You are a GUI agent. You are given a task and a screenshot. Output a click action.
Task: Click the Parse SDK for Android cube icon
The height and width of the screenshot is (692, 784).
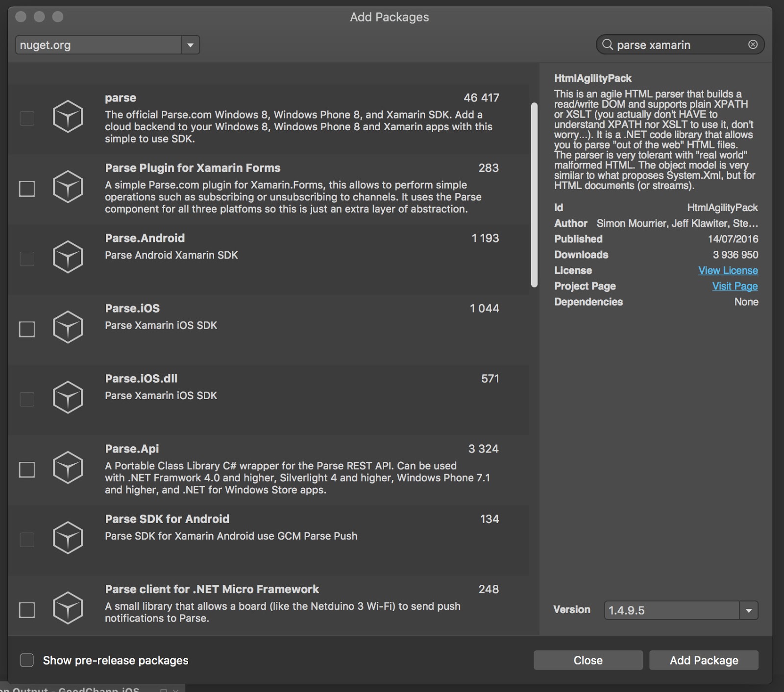(68, 538)
